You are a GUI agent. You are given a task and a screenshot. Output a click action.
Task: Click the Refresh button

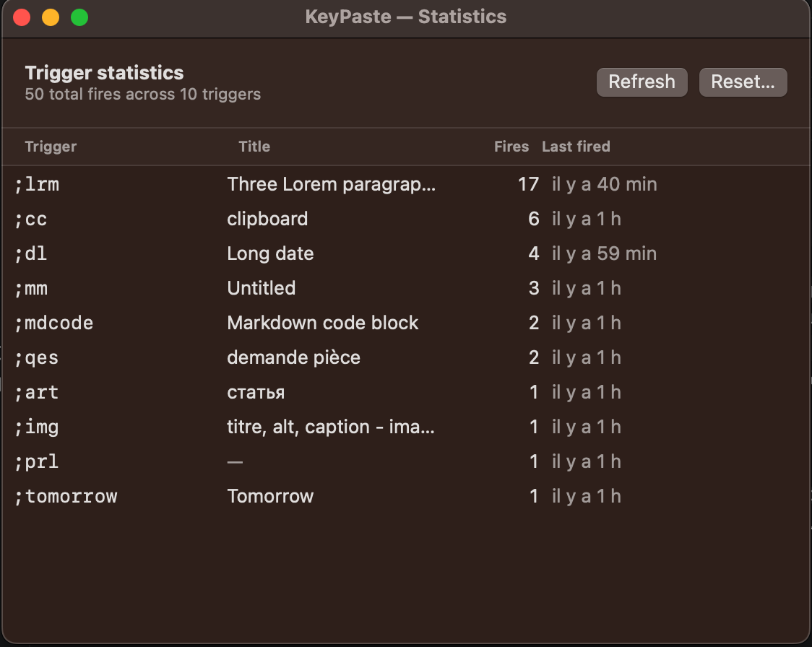642,82
